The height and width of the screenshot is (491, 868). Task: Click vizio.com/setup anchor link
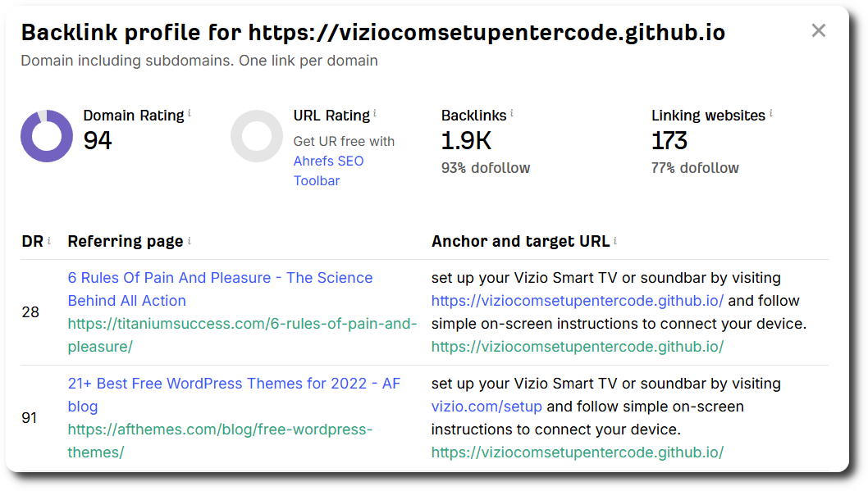pyautogui.click(x=487, y=407)
